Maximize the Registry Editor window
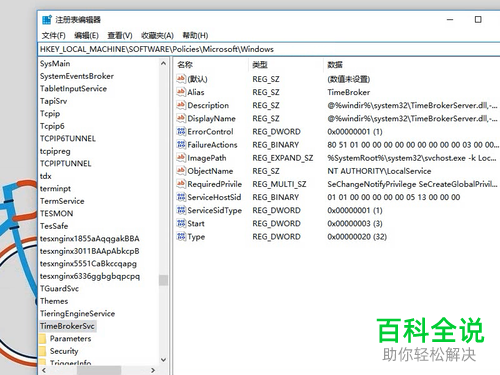500x375 pixels. pyautogui.click(x=478, y=20)
